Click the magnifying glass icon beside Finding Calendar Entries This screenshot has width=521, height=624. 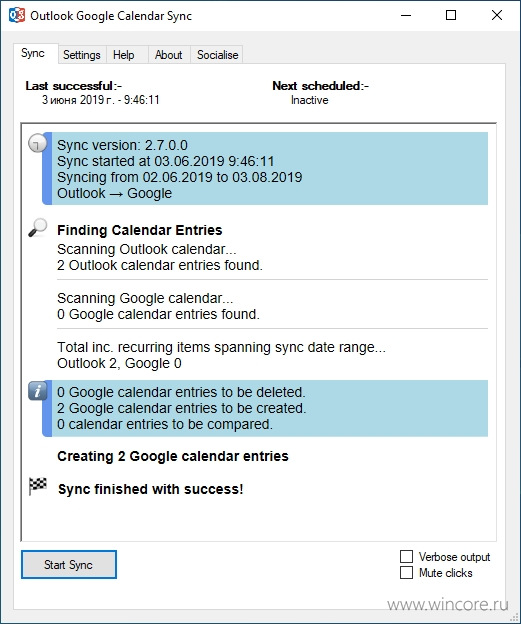pyautogui.click(x=37, y=228)
